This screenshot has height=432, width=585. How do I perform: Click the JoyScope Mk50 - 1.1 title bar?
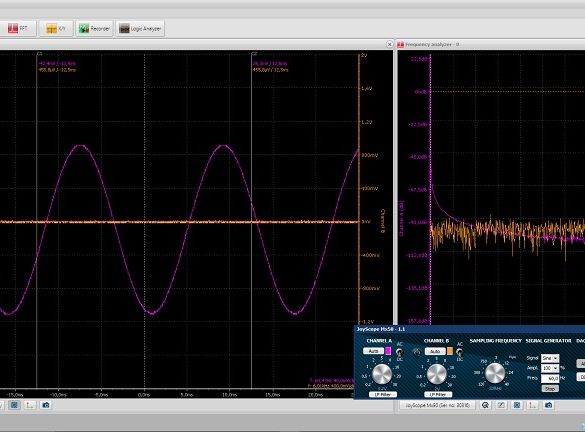(x=469, y=329)
